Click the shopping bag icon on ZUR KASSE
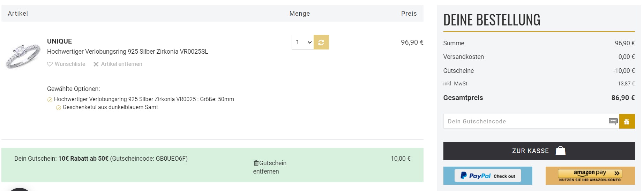The image size is (644, 191). 560,151
